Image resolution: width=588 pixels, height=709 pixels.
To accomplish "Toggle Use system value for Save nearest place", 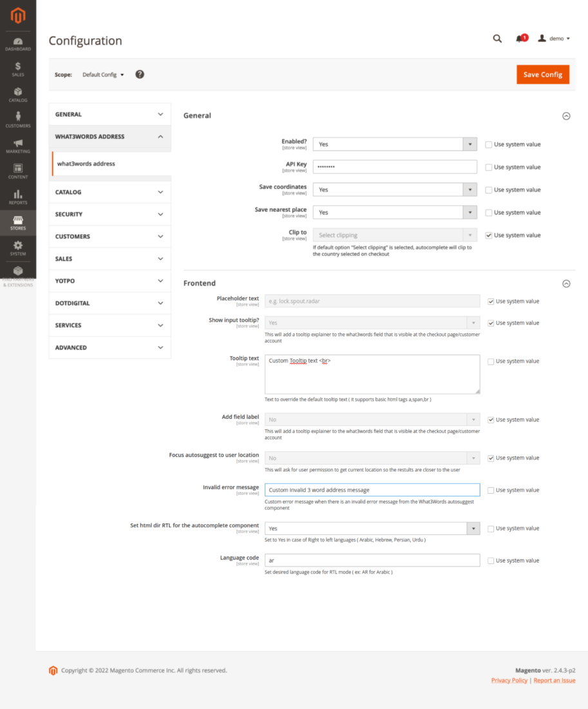I will 489,213.
